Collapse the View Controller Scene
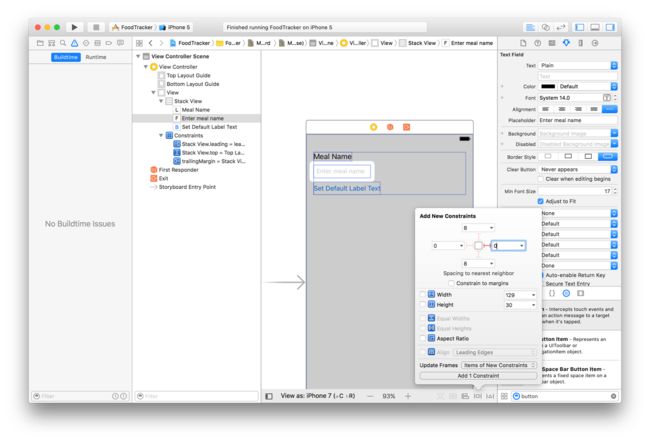The height and width of the screenshot is (444, 650). 138,56
